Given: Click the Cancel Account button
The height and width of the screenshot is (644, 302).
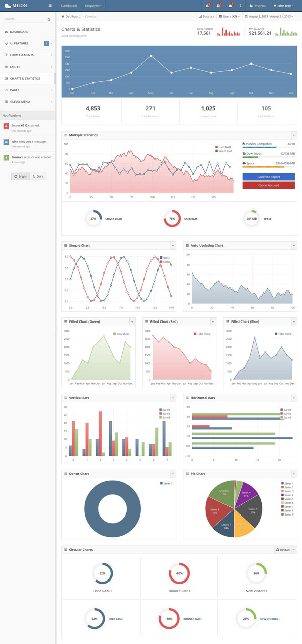Looking at the screenshot, I should 268,185.
